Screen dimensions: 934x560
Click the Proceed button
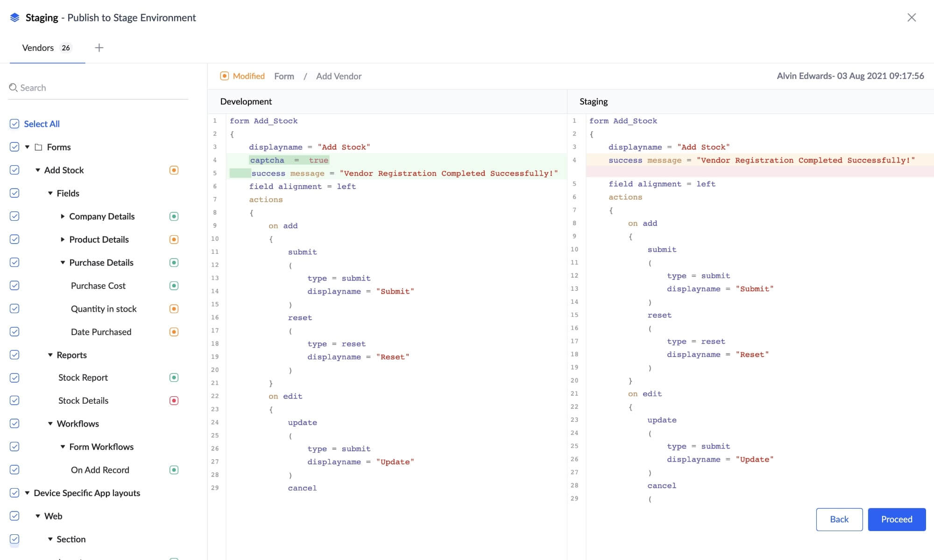(x=896, y=519)
